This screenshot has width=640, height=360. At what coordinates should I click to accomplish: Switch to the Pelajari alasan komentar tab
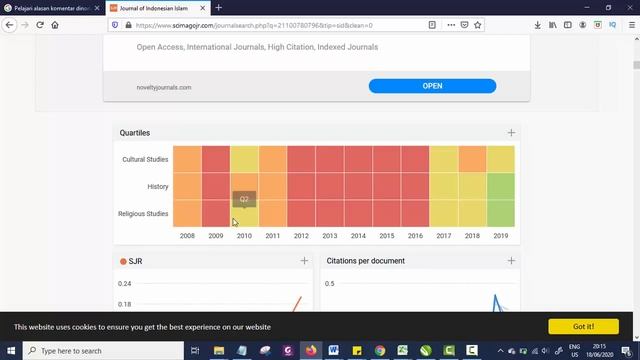pos(52,8)
